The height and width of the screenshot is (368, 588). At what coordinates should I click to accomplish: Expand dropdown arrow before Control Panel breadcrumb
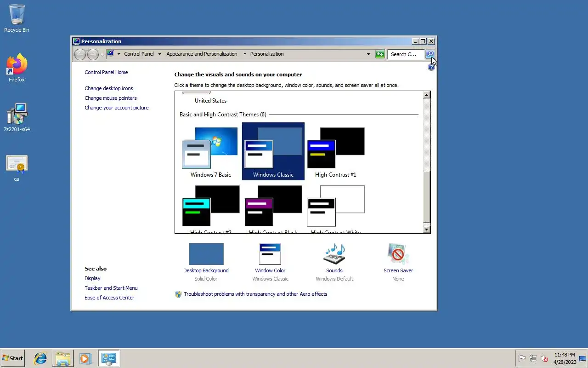(x=119, y=54)
